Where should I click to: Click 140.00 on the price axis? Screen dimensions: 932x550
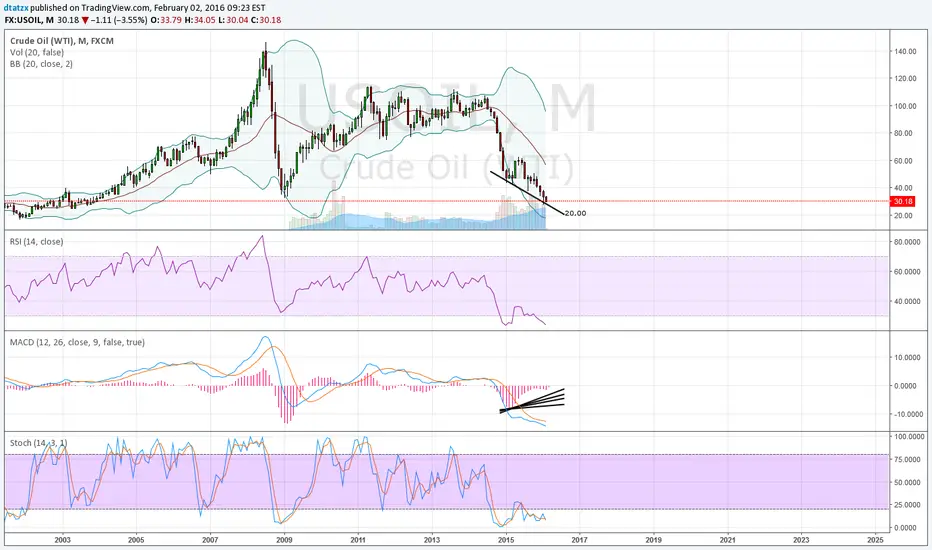tap(905, 52)
